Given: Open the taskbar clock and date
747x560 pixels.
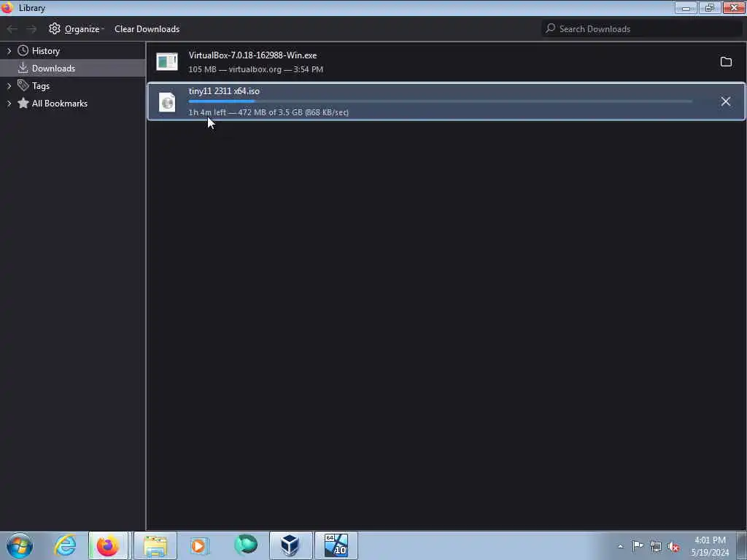Looking at the screenshot, I should pos(710,546).
